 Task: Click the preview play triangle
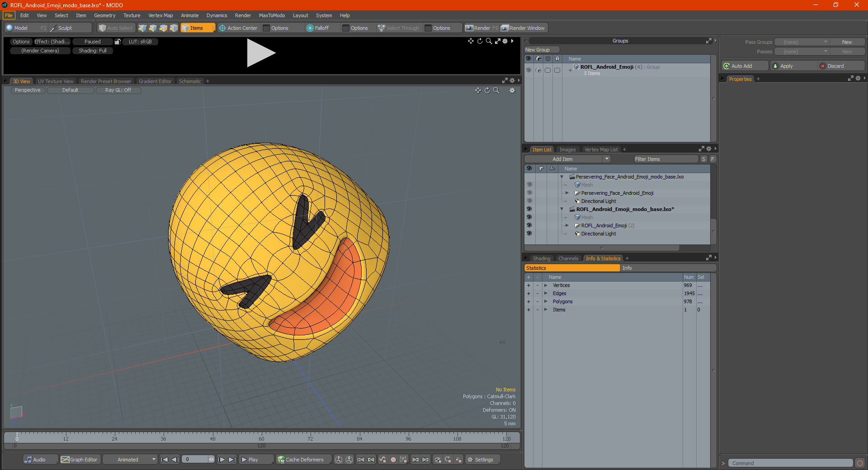pos(261,53)
